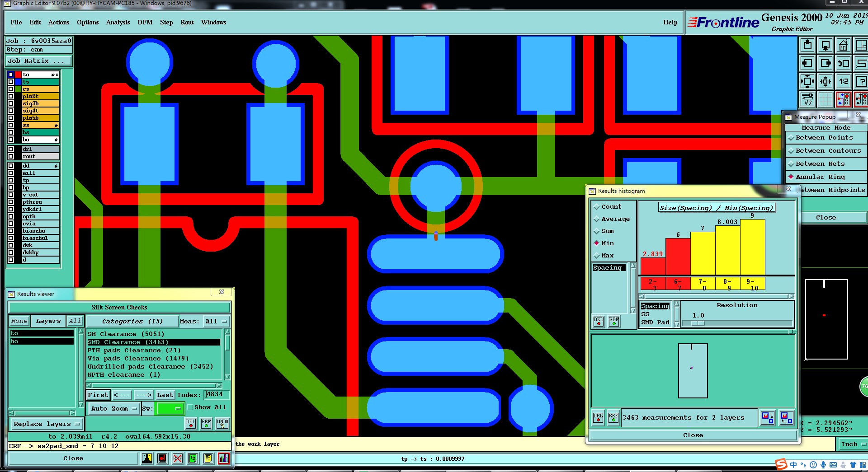Viewport: 868px width, 472px height.
Task: Go to next result with ---> button
Action: [x=143, y=395]
